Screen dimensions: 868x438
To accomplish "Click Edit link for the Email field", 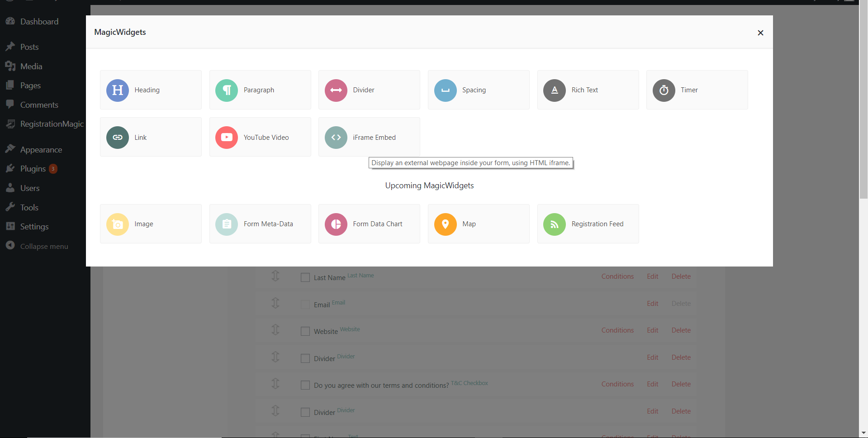I will [652, 304].
